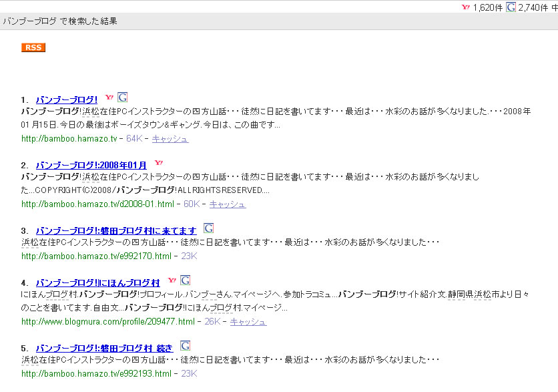Click Yahoo icon next to result 1 title
Viewport: 558px width, 392px height.
109,97
